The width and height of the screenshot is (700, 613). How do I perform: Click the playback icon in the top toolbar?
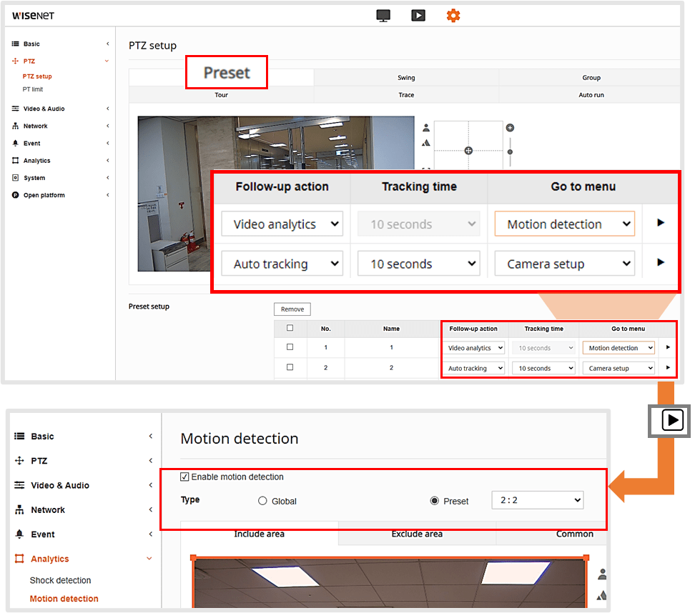coord(418,14)
